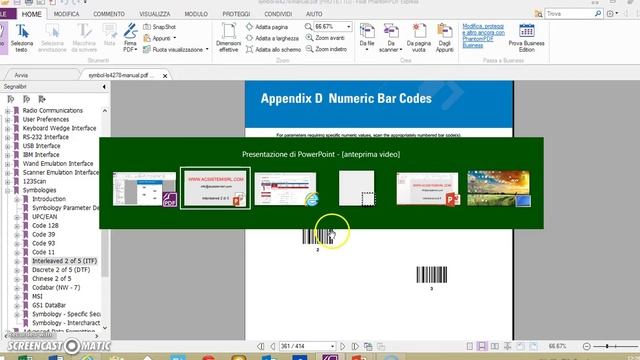Screen dimensions: 640x360
Task: Switch to the Avvia document tab
Action: (21, 75)
